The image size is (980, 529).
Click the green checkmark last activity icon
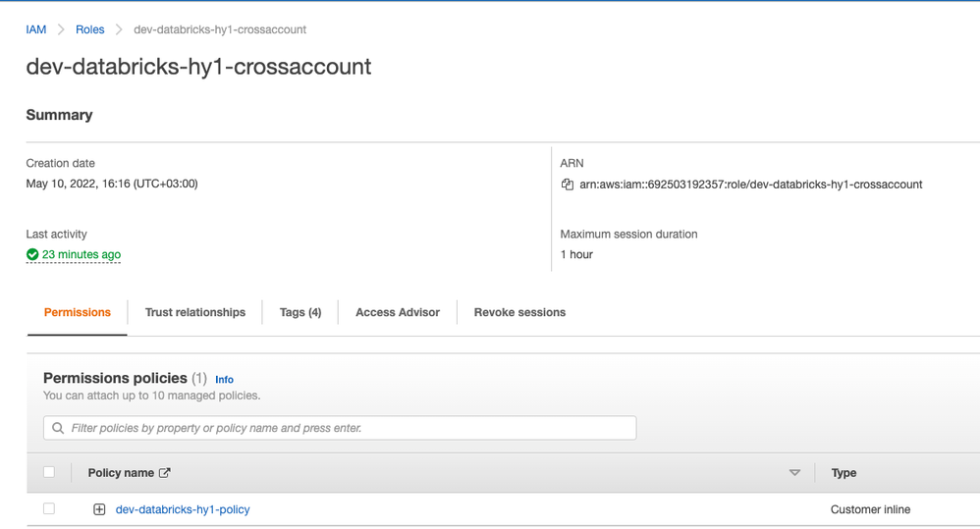(32, 254)
